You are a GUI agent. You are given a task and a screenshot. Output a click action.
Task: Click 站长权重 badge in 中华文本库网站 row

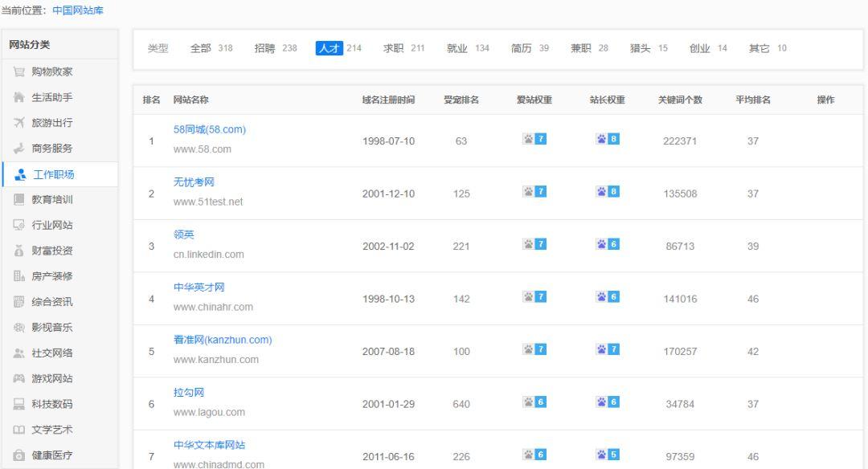(x=608, y=455)
